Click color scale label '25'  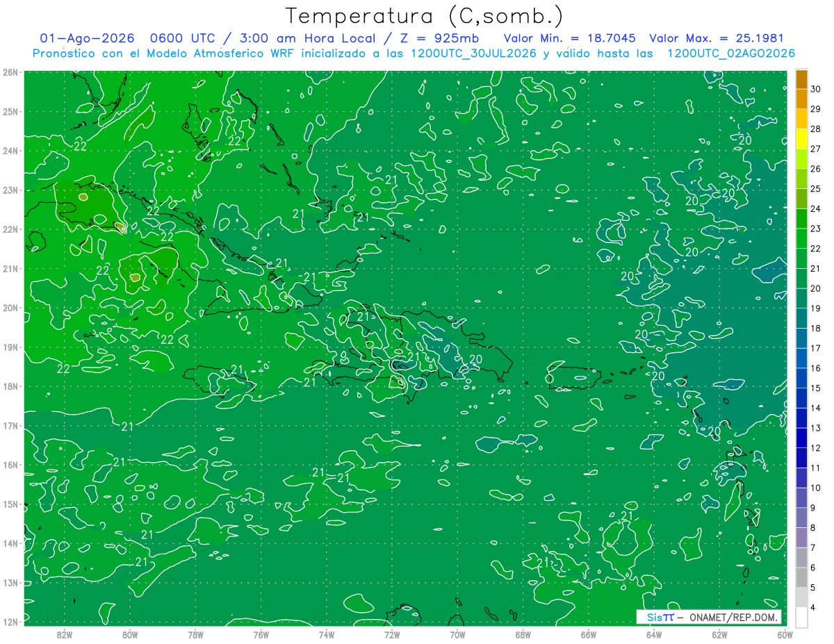(816, 189)
